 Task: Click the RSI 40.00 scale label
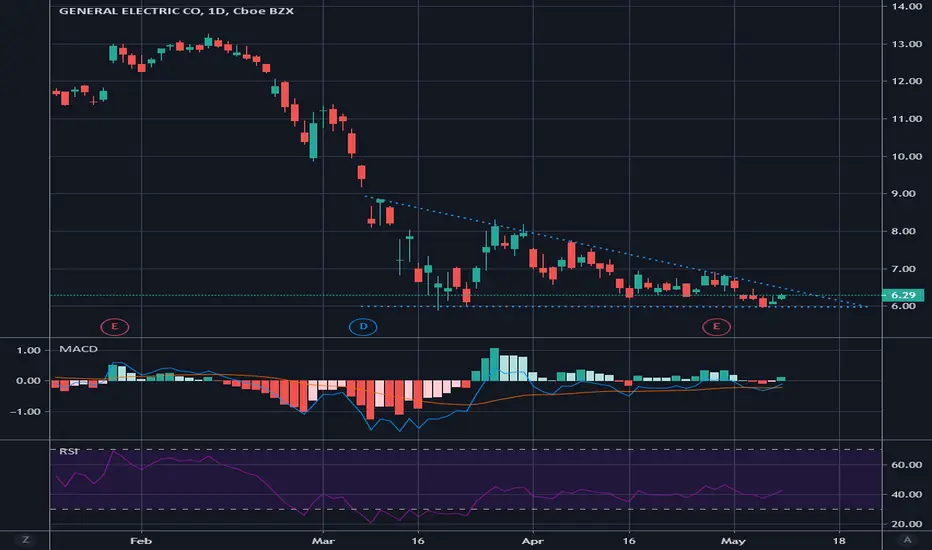[906, 494]
